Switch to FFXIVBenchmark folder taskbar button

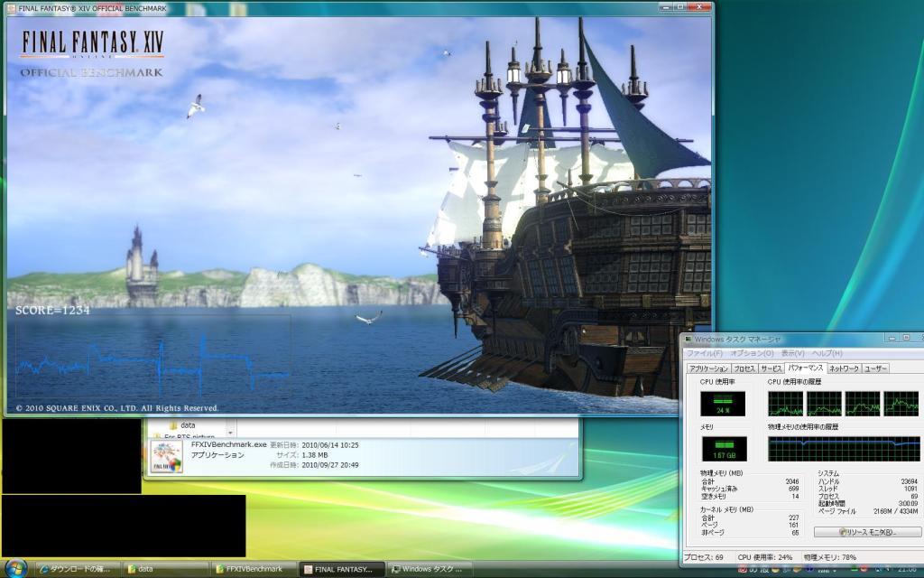point(253,569)
